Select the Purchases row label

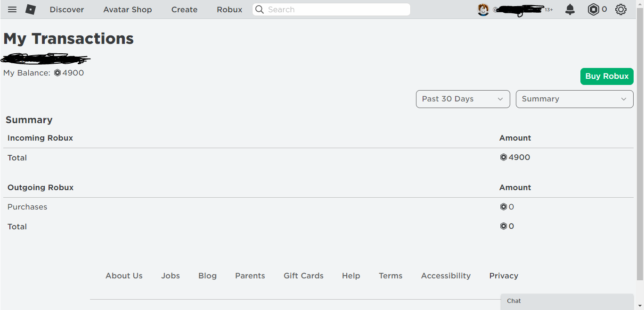pos(27,207)
